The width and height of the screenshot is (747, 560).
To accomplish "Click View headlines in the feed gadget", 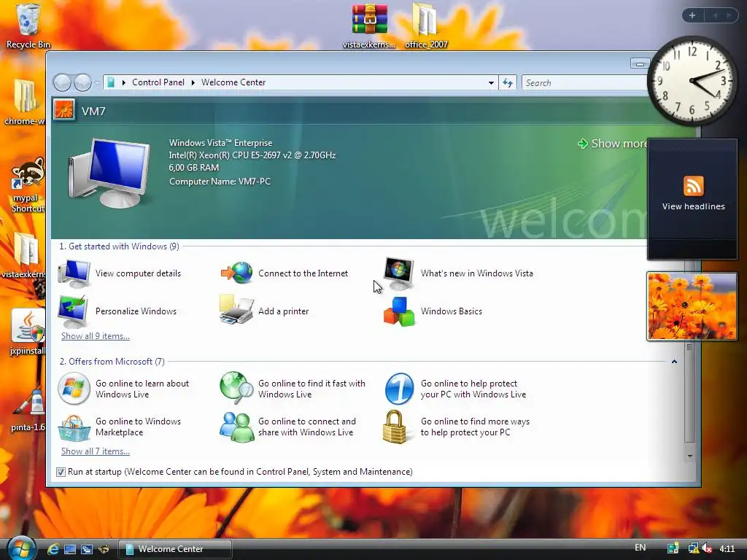I will [x=693, y=206].
